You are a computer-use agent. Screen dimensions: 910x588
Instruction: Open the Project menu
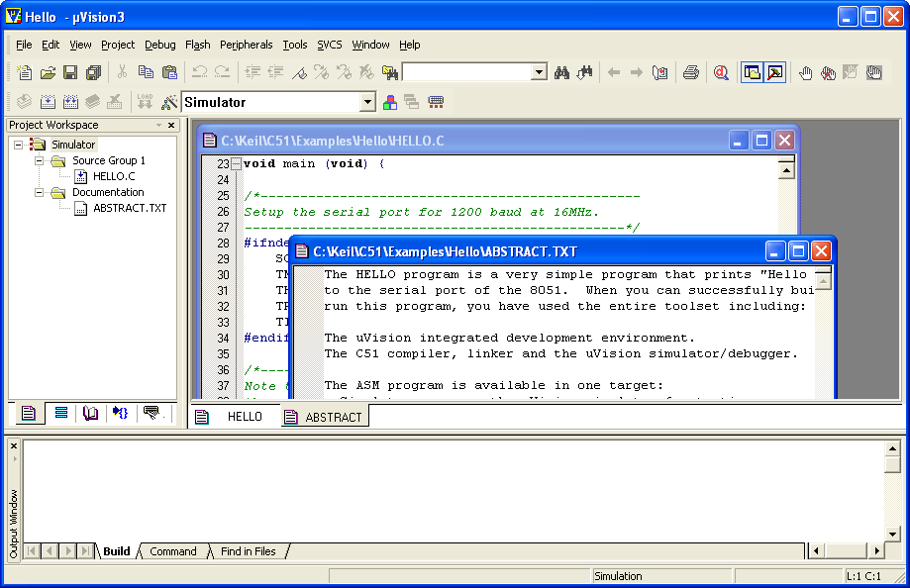pos(118,45)
